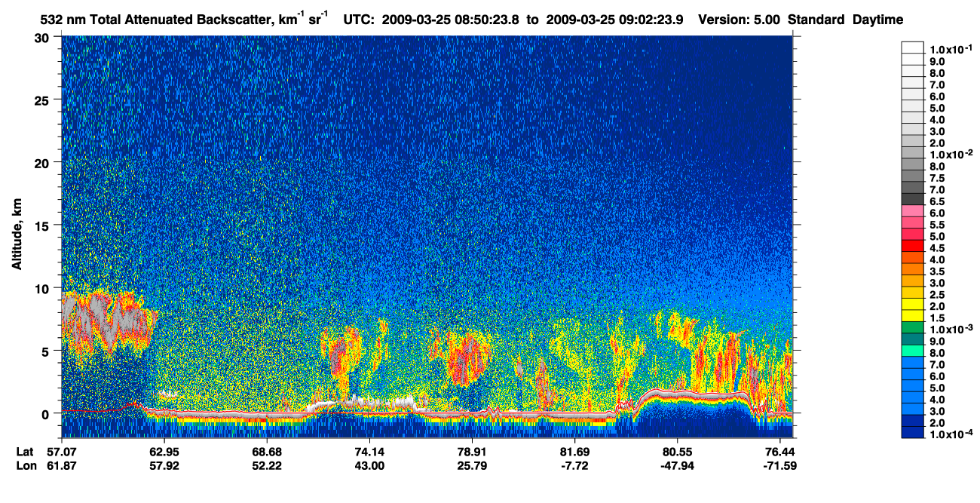Viewport: 980px width, 503px height.
Task: Click longitude value -47.94
Action: (x=677, y=466)
